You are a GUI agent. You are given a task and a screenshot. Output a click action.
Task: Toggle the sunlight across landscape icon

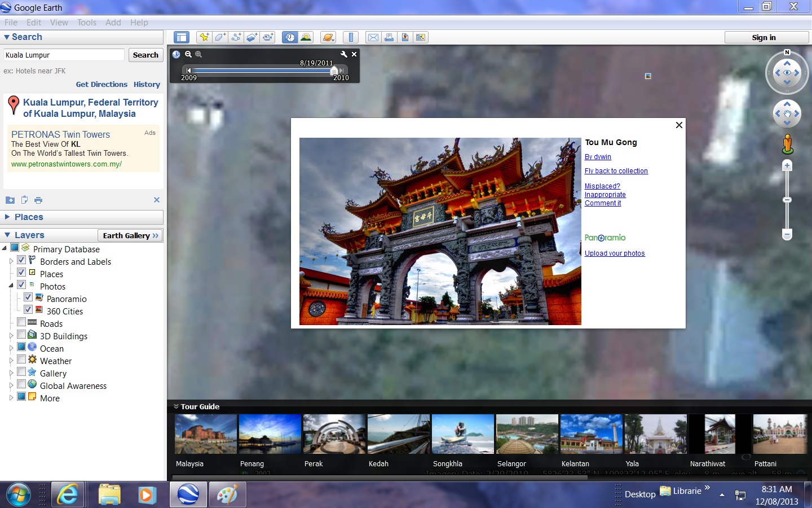(306, 37)
